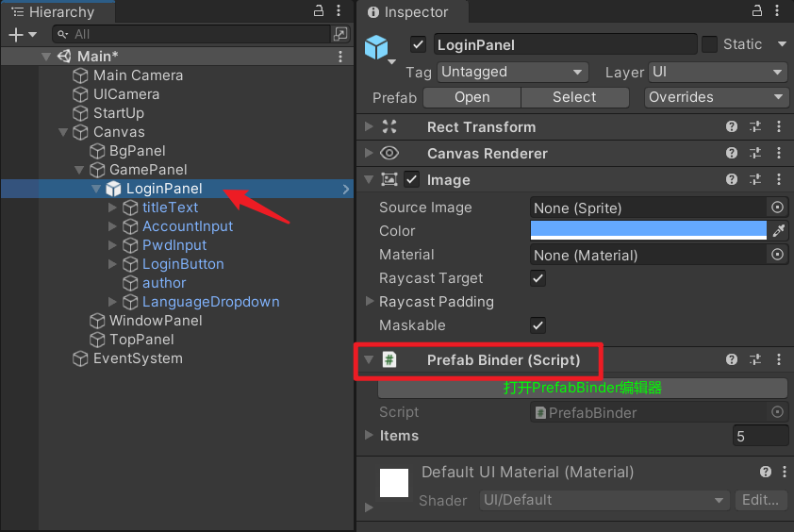Open Image component help reference
The width and height of the screenshot is (794, 532).
point(731,179)
